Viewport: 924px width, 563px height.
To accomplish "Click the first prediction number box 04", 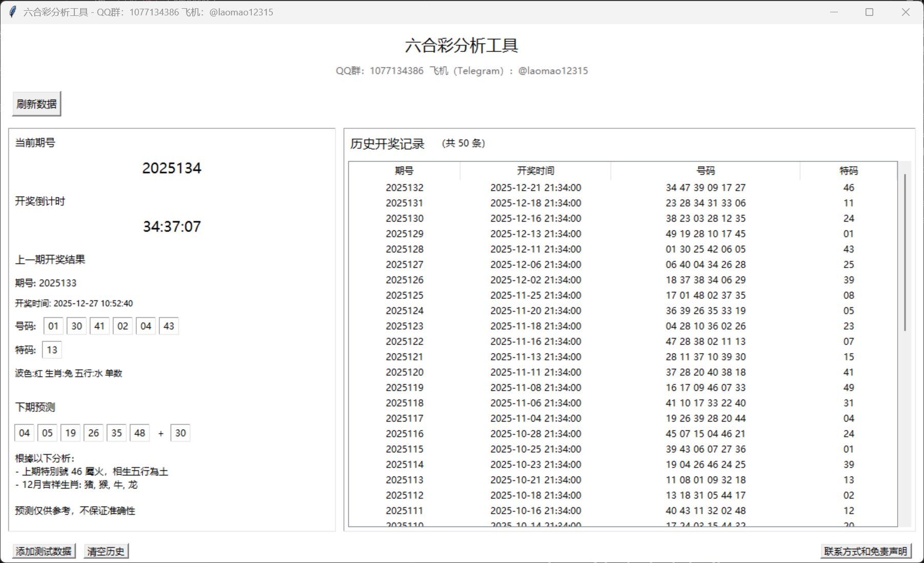I will click(x=24, y=433).
